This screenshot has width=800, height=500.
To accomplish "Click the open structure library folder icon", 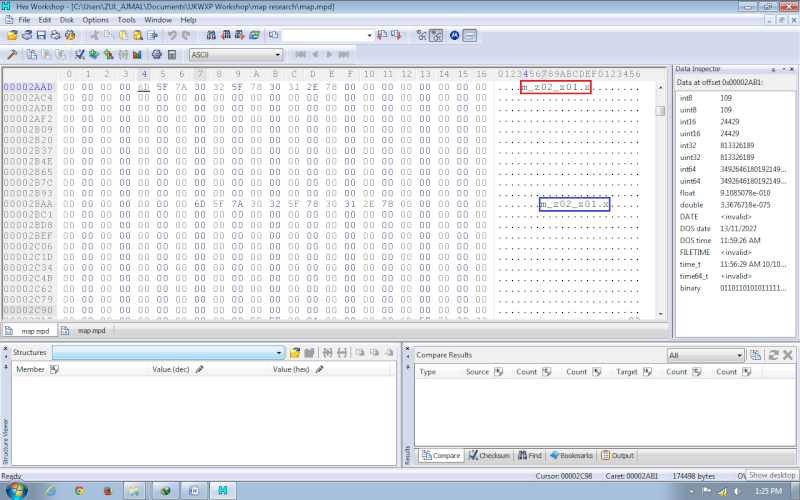I will click(294, 353).
